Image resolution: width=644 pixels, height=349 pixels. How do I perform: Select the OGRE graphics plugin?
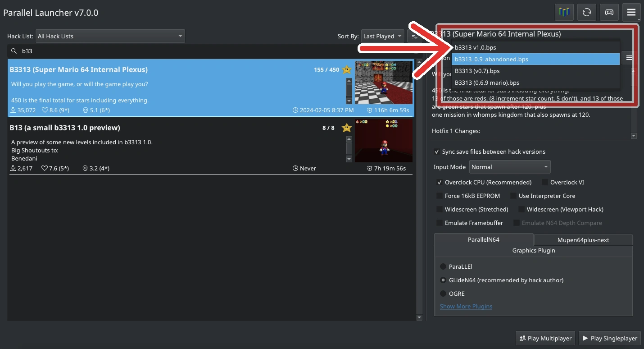(443, 294)
